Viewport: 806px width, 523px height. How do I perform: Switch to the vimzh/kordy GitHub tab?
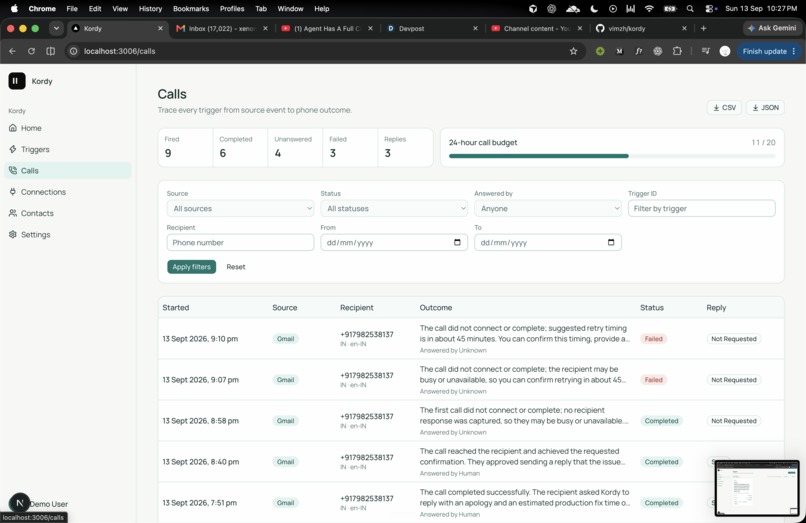tap(641, 28)
